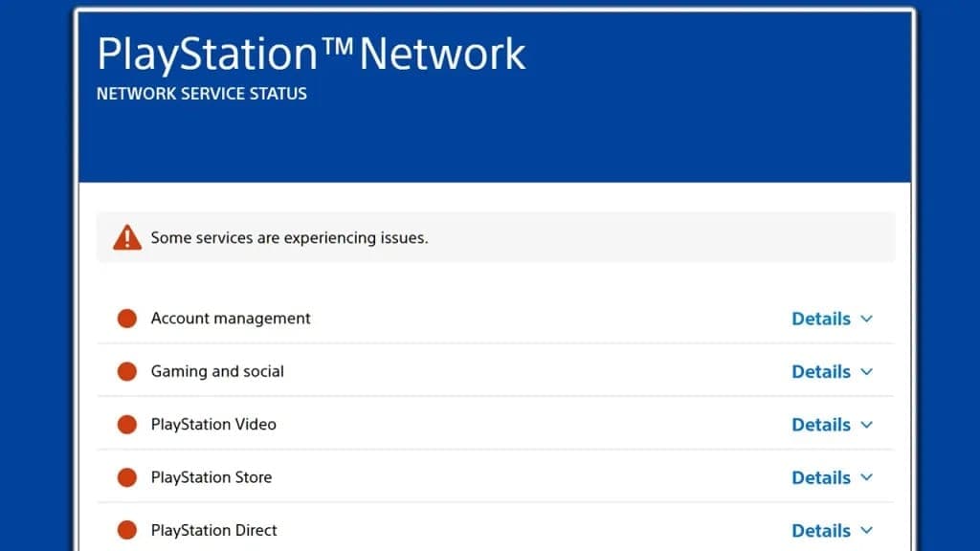Open Details link for PlayStation Direct
Image resolution: width=980 pixels, height=551 pixels.
(820, 531)
